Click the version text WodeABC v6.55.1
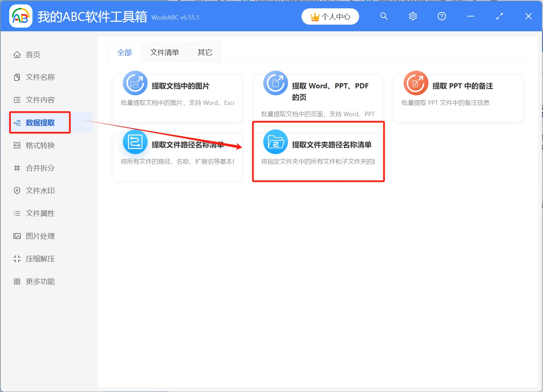543x392 pixels. pyautogui.click(x=175, y=18)
